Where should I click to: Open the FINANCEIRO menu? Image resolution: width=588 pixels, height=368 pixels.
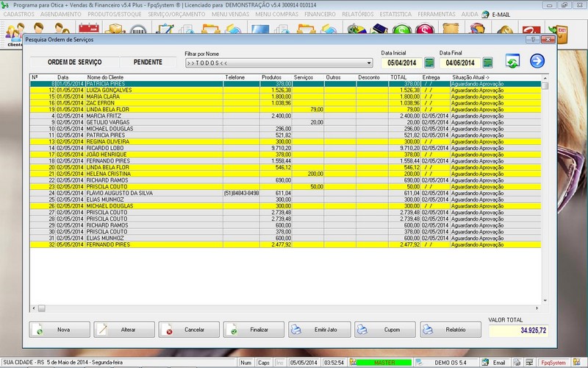320,14
